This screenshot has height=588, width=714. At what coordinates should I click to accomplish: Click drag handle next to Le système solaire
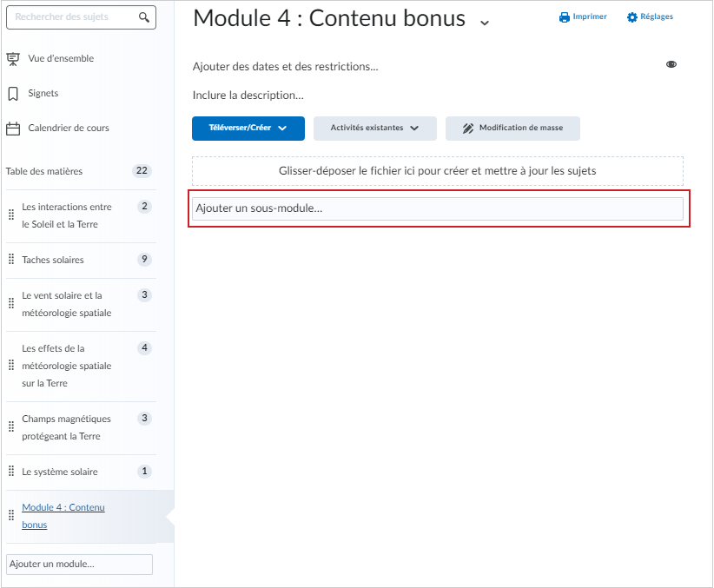coord(11,471)
